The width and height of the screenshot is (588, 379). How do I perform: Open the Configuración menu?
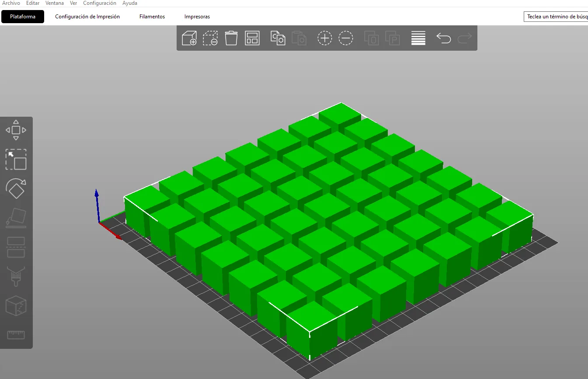100,3
